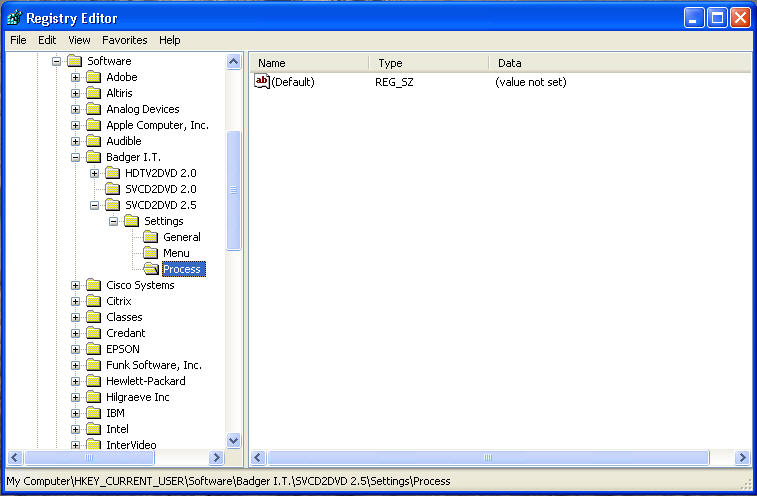Expand the Intel key
The height and width of the screenshot is (496, 757).
point(75,429)
